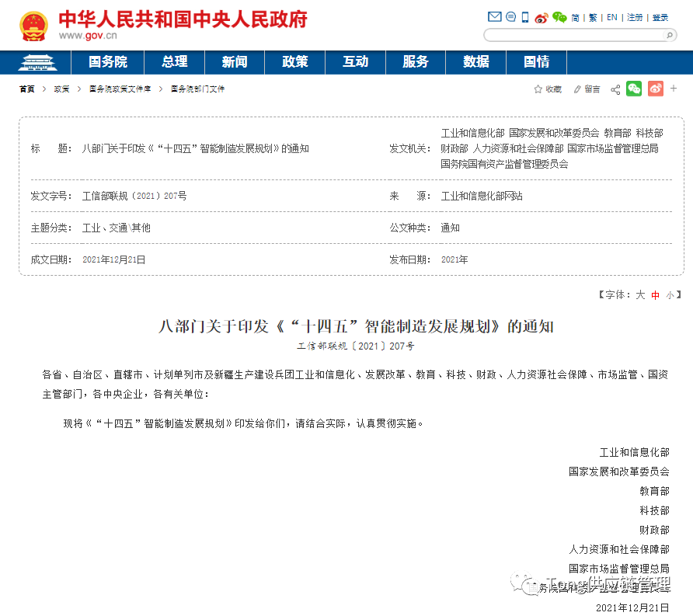Open the speech bubble message icon
693x616 pixels.
[x=510, y=17]
